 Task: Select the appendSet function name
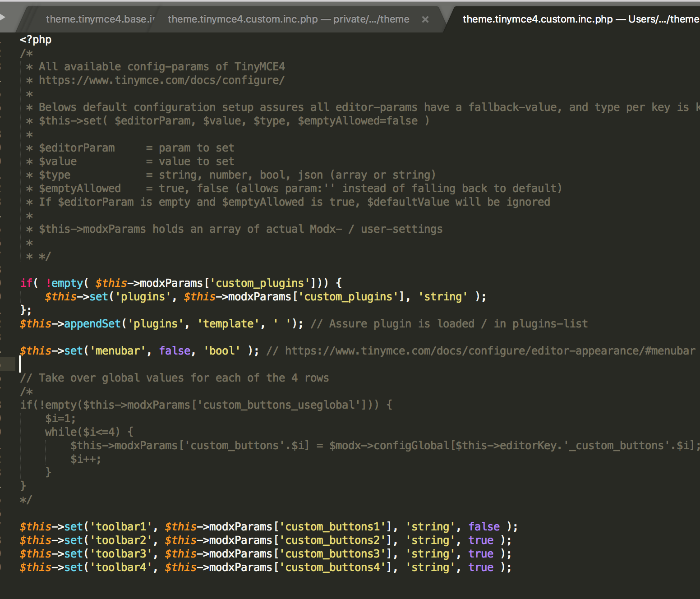[92, 323]
